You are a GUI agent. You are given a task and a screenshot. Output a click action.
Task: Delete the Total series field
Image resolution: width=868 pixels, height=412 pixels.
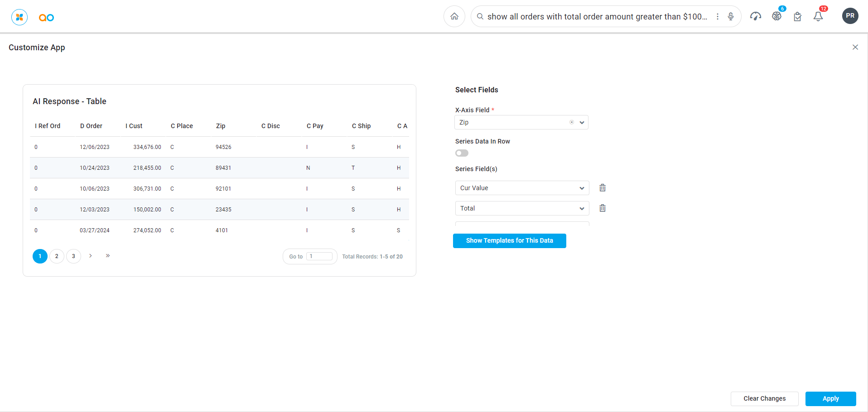pyautogui.click(x=603, y=208)
